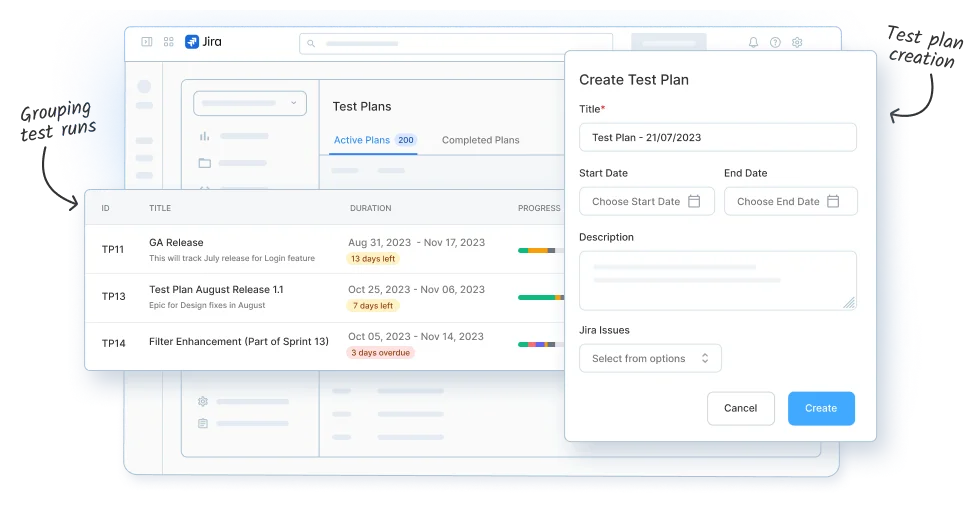
Task: Click the Jira search bar
Action: point(456,44)
